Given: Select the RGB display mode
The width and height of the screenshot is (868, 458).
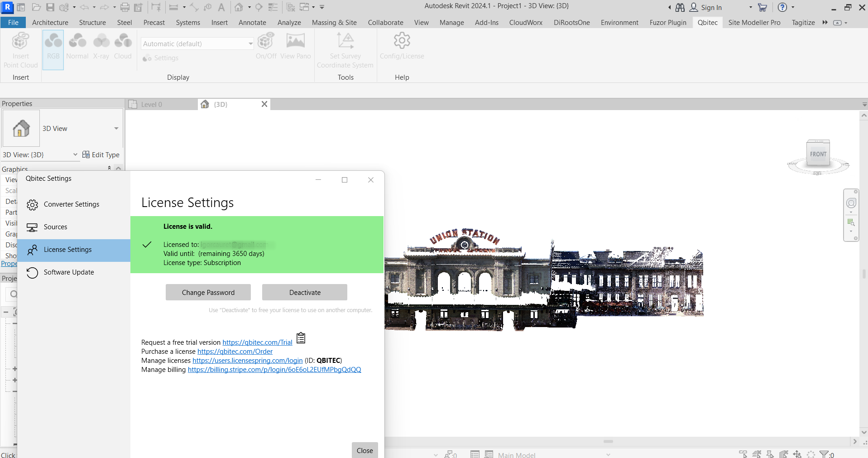Looking at the screenshot, I should tap(53, 50).
